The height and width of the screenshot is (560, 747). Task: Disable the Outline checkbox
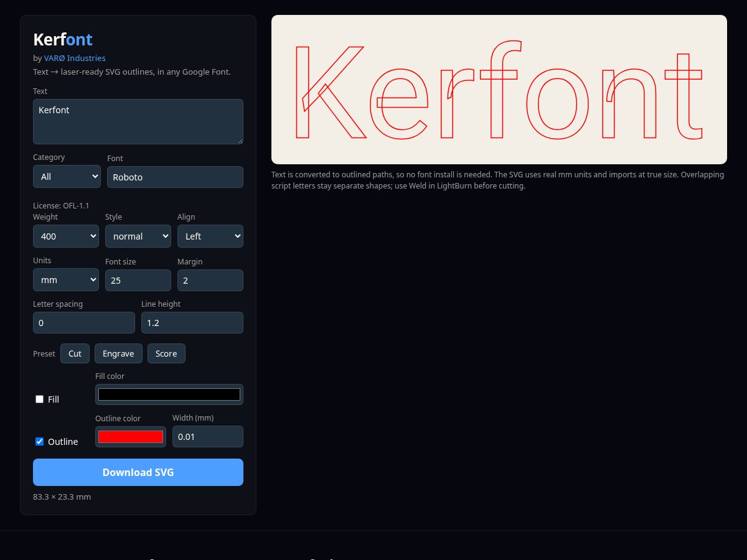[x=40, y=441]
